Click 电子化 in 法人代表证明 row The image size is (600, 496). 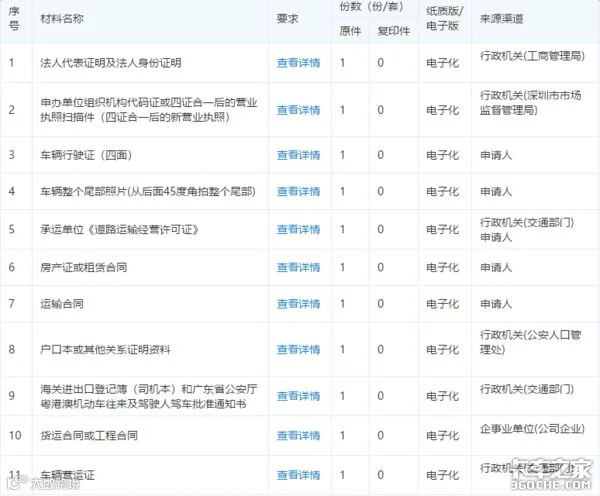[x=442, y=63]
